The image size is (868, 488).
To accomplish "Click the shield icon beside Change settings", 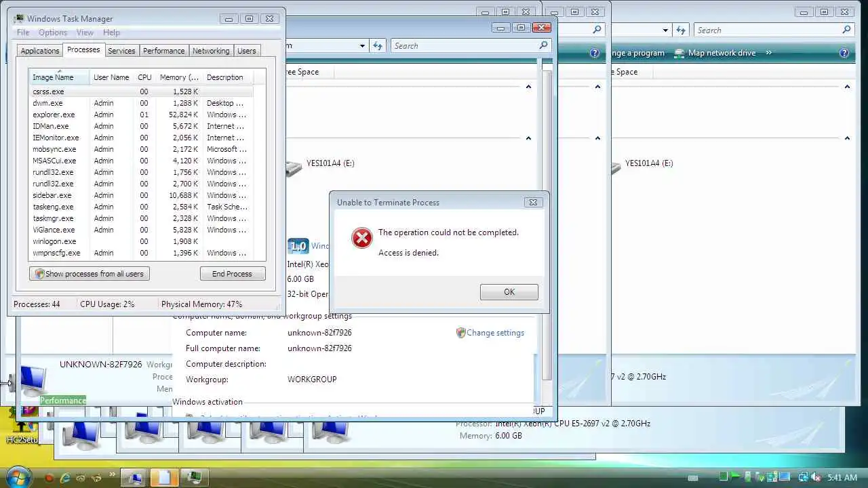I will point(460,333).
